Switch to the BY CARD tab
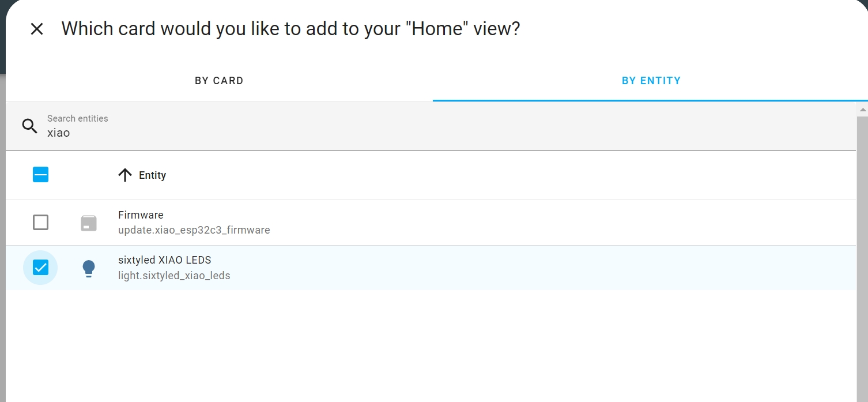Screen dimensions: 868x402 pyautogui.click(x=219, y=81)
